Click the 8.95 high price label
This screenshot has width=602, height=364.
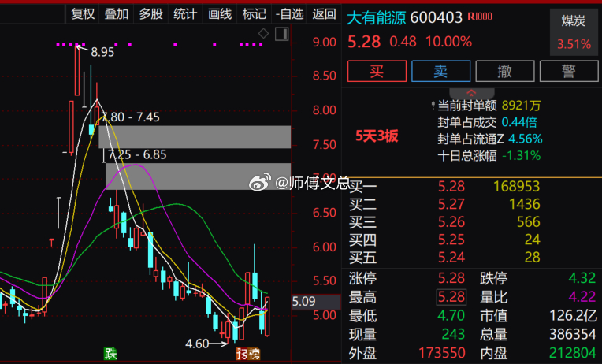tap(102, 52)
